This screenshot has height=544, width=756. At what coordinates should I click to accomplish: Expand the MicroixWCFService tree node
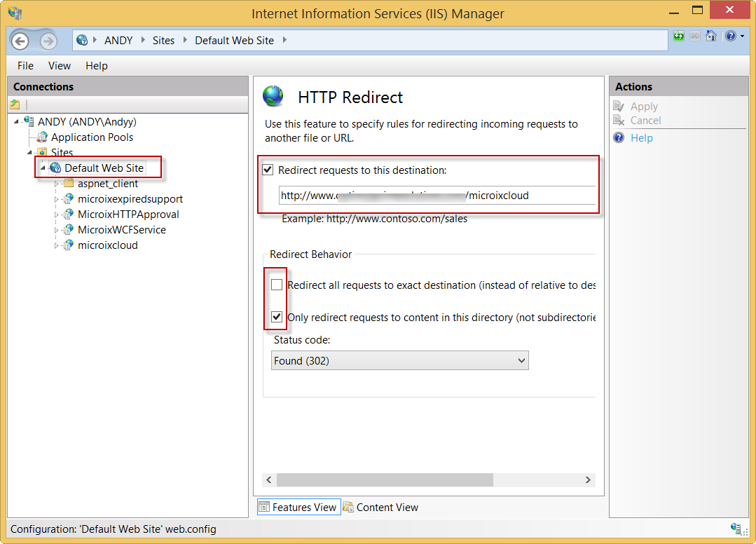tap(57, 230)
